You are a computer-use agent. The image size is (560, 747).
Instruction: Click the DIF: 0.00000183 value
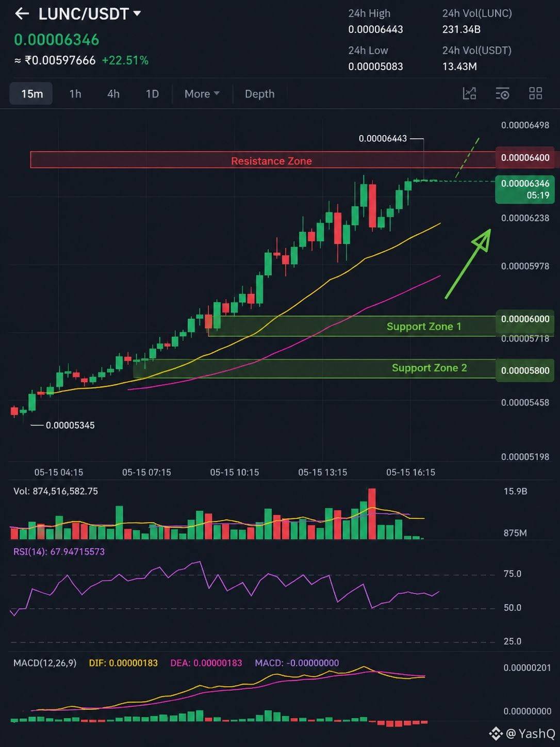(x=123, y=663)
